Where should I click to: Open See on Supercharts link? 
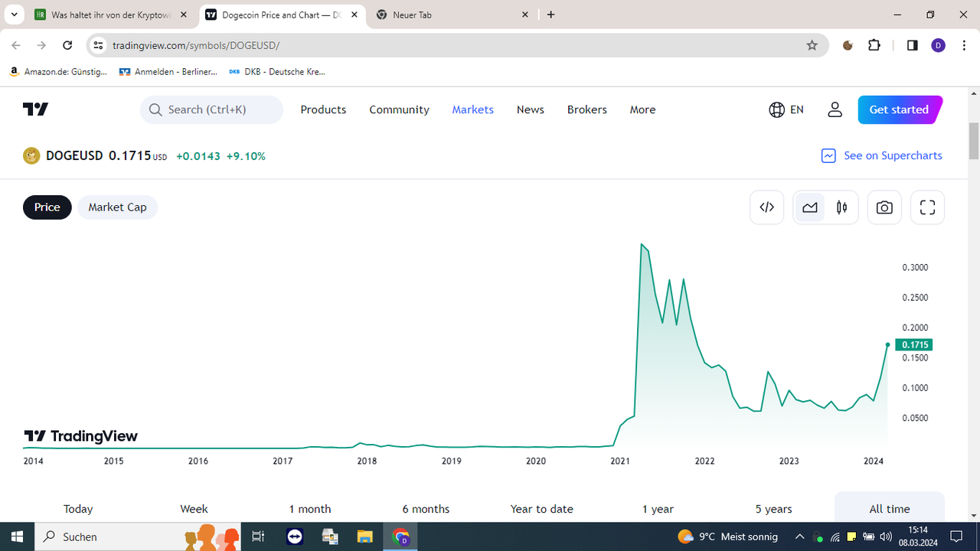point(881,155)
